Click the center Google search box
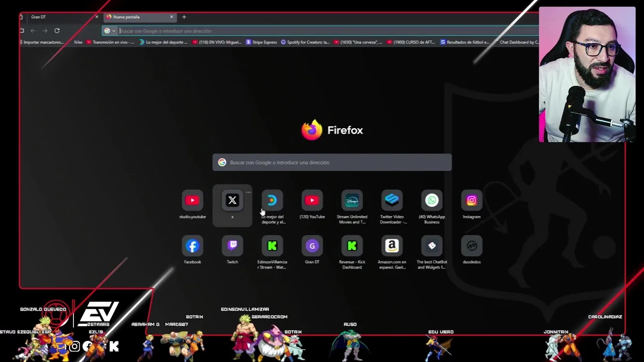This screenshot has height=362, width=644. click(332, 162)
